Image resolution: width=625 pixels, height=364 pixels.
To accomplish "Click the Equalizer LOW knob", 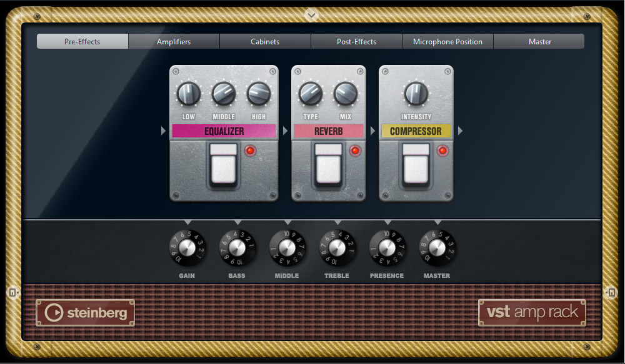I will (189, 94).
